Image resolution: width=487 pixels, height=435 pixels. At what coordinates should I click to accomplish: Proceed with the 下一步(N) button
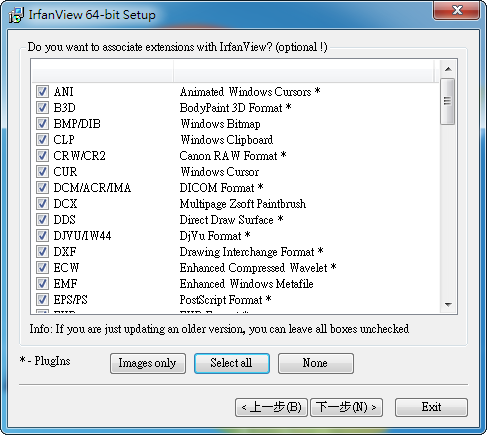[346, 407]
